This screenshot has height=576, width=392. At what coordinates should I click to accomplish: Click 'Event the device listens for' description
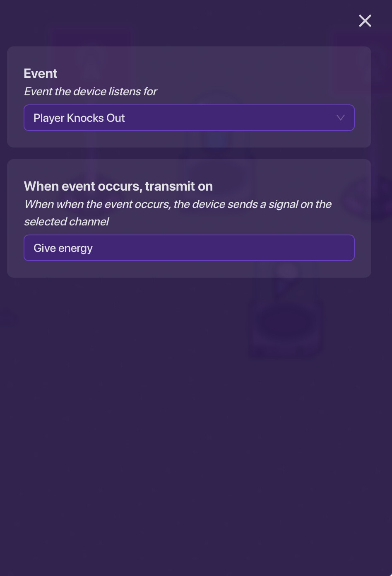pos(91,92)
